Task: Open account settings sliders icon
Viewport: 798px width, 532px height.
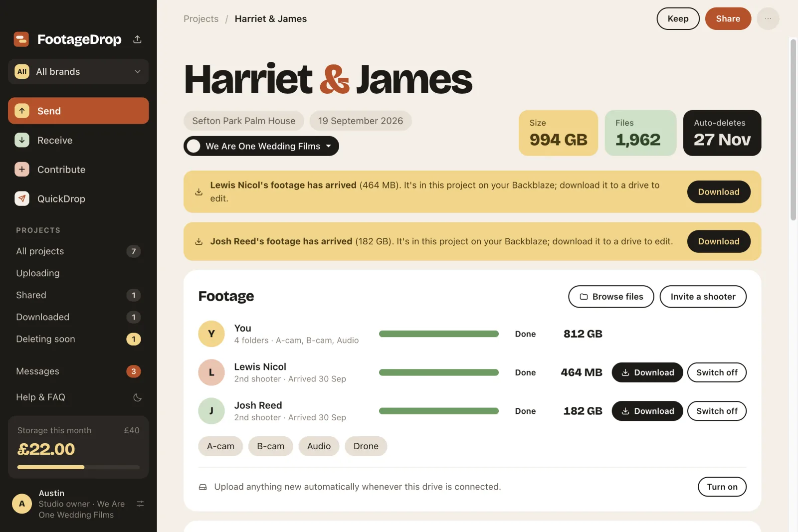Action: click(x=140, y=504)
